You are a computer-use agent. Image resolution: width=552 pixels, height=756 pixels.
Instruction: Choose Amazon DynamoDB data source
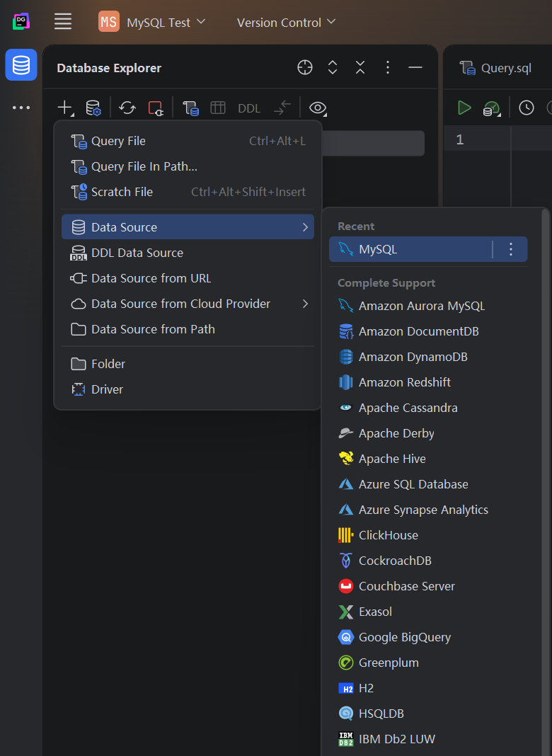[x=428, y=357]
